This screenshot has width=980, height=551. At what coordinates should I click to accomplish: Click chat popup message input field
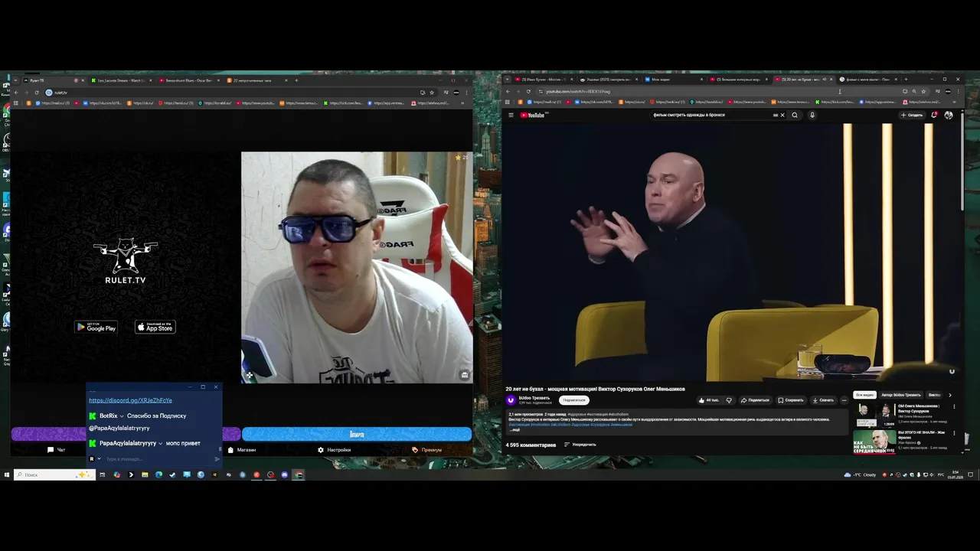(x=157, y=459)
